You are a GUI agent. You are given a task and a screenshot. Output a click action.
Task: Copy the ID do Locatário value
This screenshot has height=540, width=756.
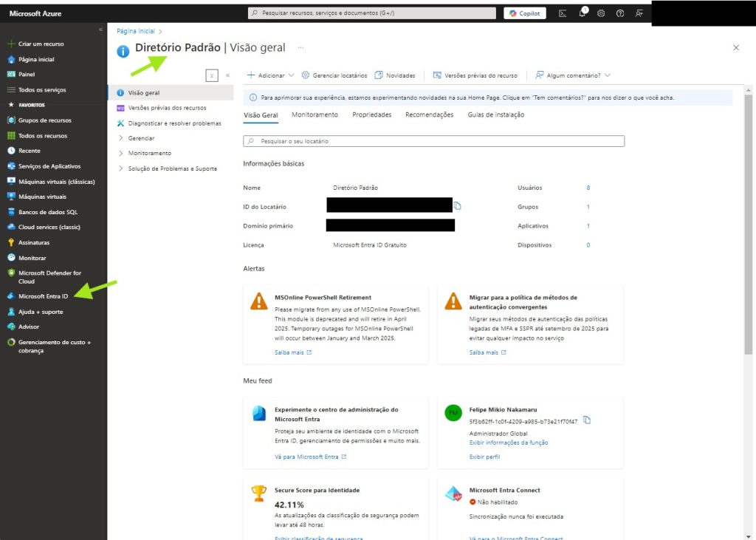pos(458,206)
